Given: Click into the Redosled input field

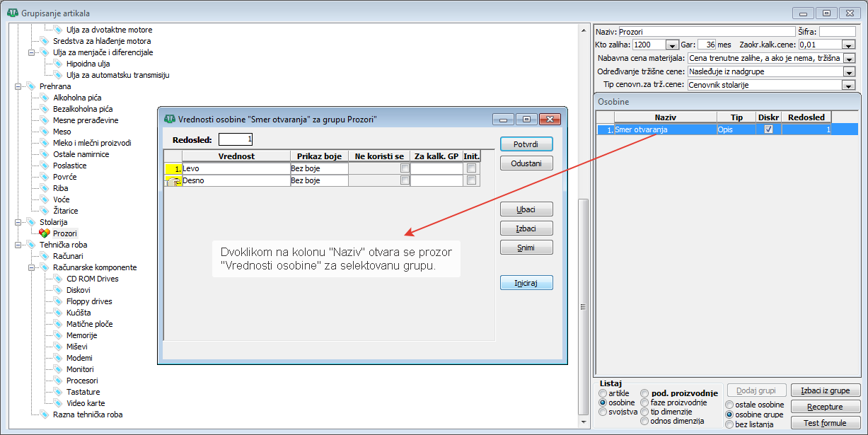Looking at the screenshot, I should (x=236, y=139).
